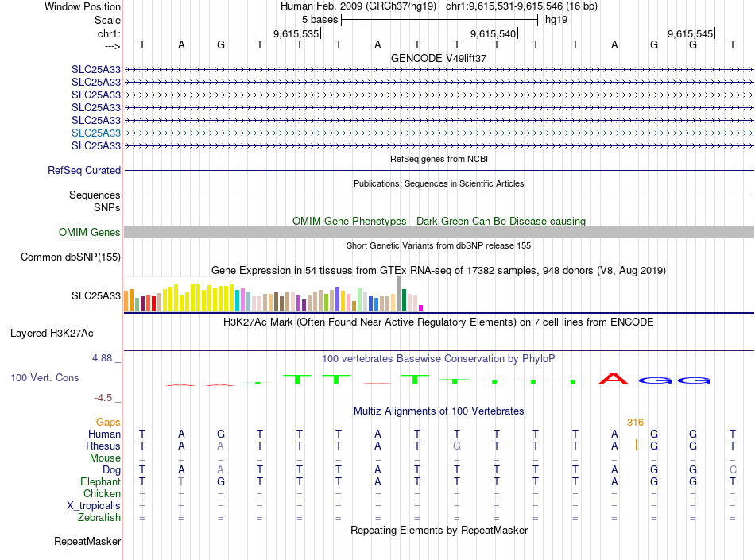755x560 pixels.
Task: Click the 9,615,540 position marker
Action: (493, 33)
